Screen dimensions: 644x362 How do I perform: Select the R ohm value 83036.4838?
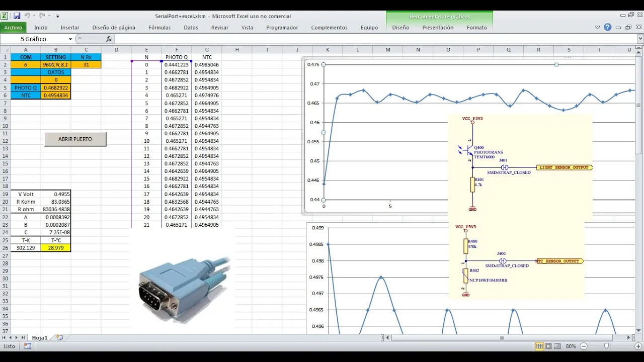(56, 209)
